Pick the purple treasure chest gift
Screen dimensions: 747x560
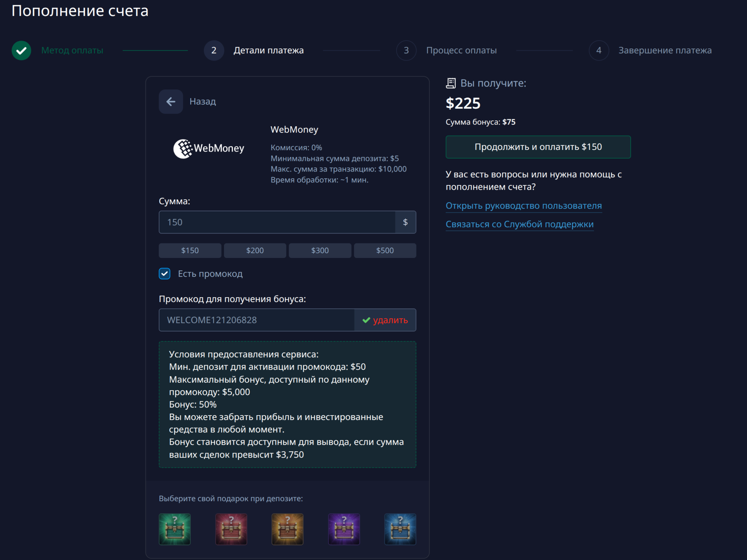click(344, 529)
